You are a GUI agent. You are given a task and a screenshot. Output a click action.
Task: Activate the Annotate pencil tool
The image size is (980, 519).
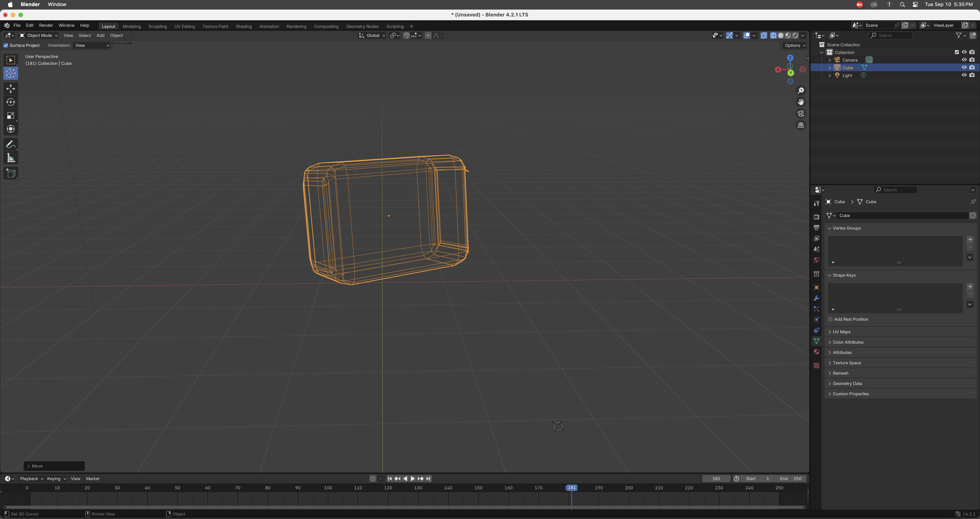pyautogui.click(x=11, y=145)
